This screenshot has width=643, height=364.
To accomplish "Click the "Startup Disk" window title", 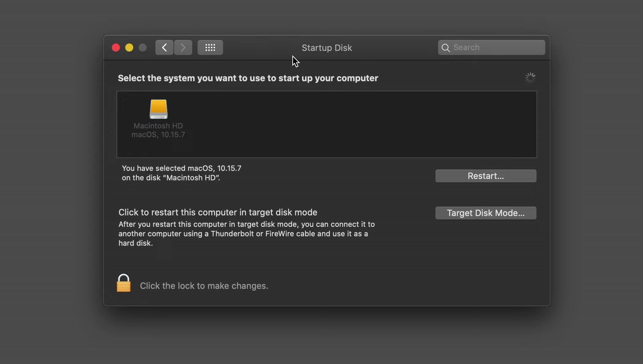I will click(x=327, y=48).
